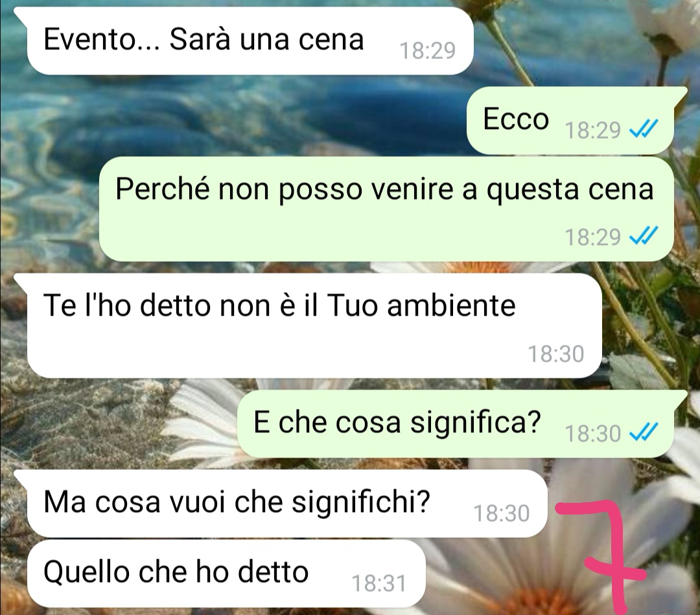The height and width of the screenshot is (615, 700).
Task: Click 18:30 timestamp beside Ma cosa vuoi
Action: click(x=501, y=513)
